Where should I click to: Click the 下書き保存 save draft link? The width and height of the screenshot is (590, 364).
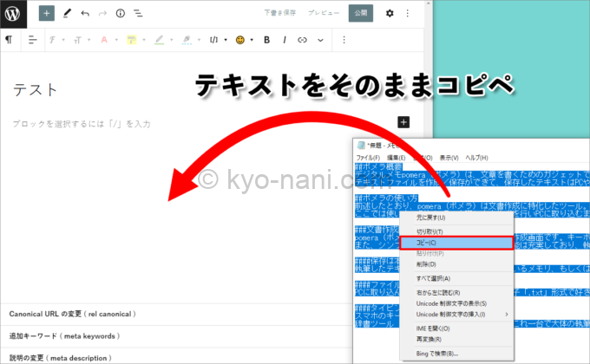tap(280, 13)
